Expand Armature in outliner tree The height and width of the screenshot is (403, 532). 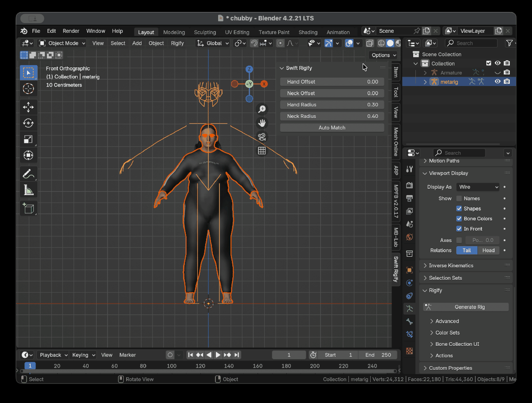(x=425, y=73)
